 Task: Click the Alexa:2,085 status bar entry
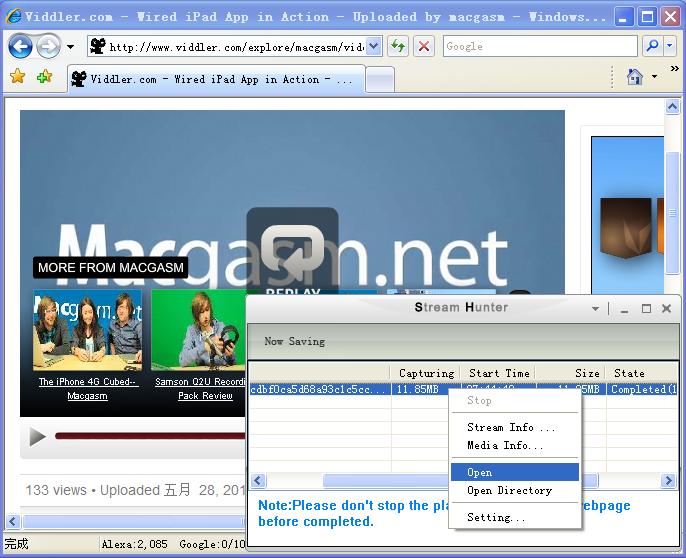coord(134,544)
